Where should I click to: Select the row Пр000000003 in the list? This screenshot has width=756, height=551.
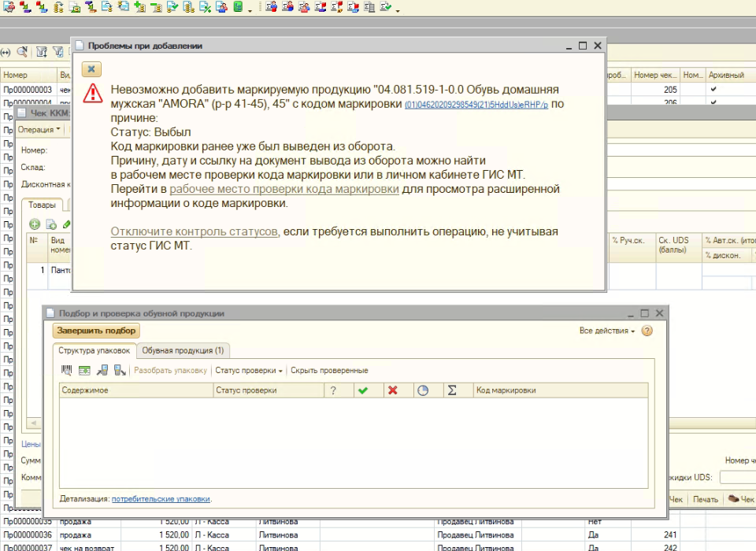35,90
